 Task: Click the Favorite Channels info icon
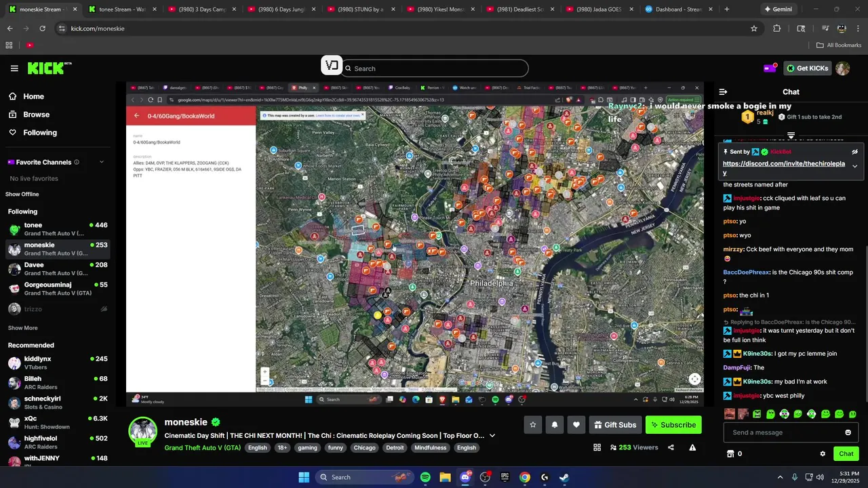coord(77,162)
